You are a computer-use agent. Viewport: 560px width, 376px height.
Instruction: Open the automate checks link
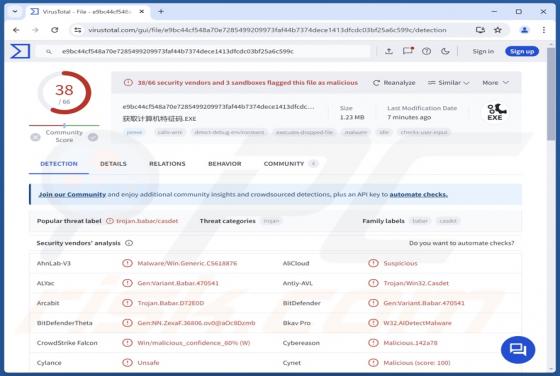point(418,195)
